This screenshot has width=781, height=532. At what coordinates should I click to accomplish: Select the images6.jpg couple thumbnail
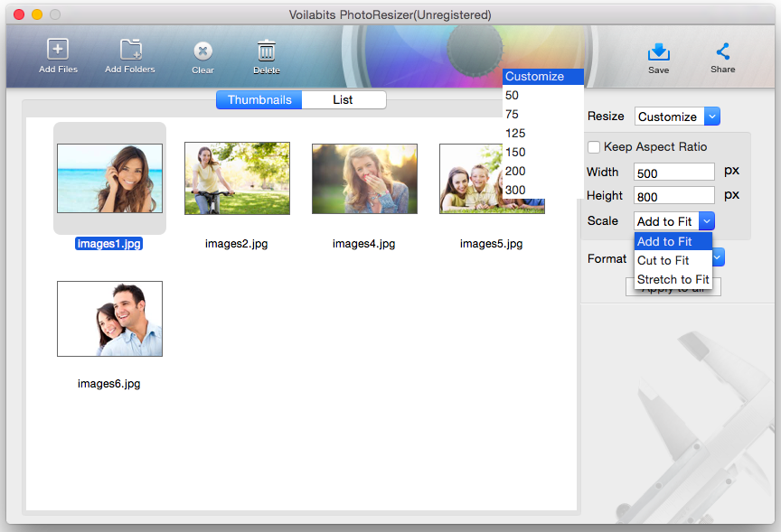109,318
